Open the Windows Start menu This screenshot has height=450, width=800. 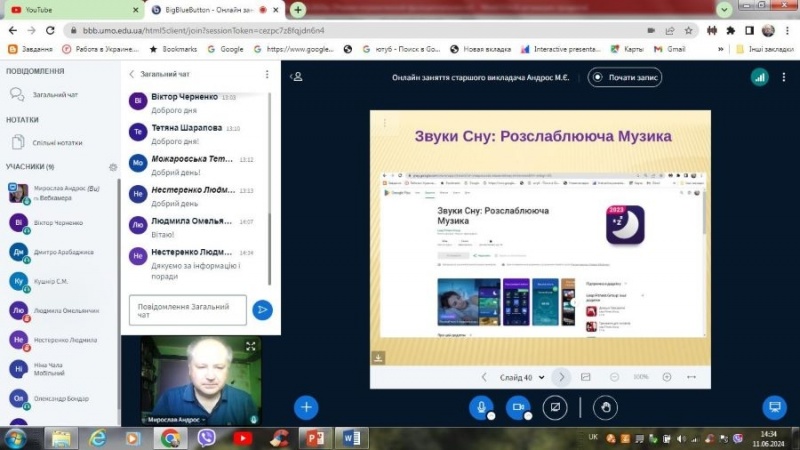pos(15,438)
